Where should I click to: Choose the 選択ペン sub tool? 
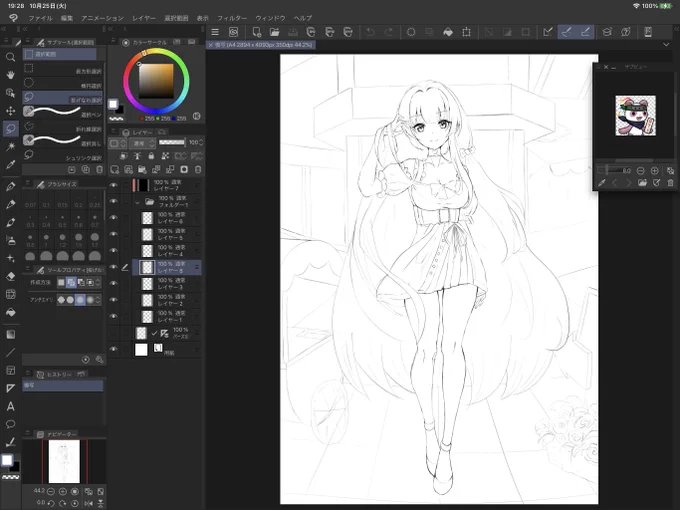[x=63, y=112]
